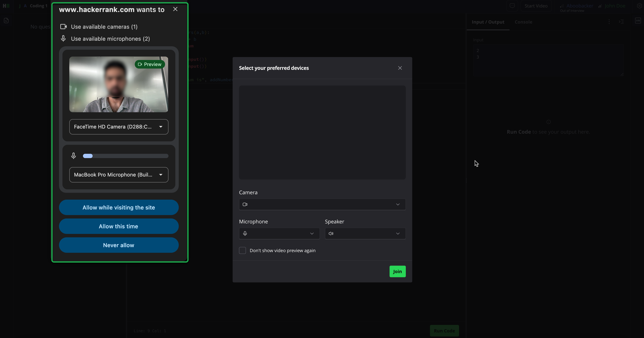
Task: Click the green Preview camera badge
Action: point(149,64)
